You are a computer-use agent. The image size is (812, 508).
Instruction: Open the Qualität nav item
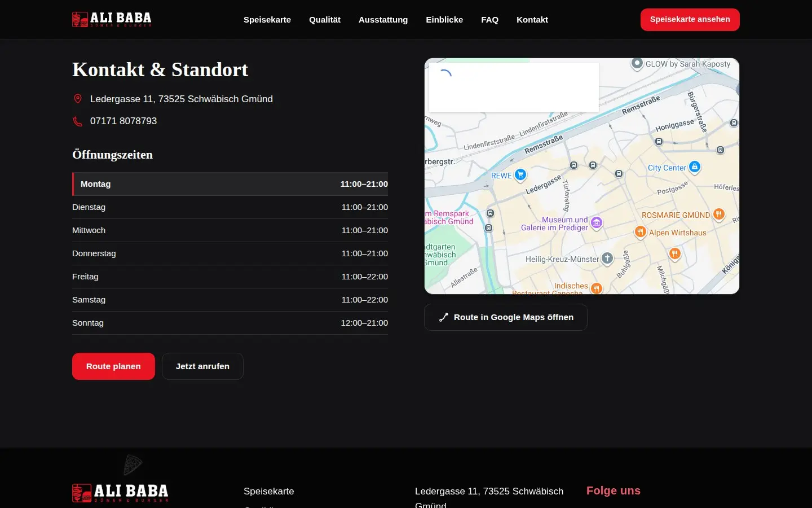click(325, 20)
